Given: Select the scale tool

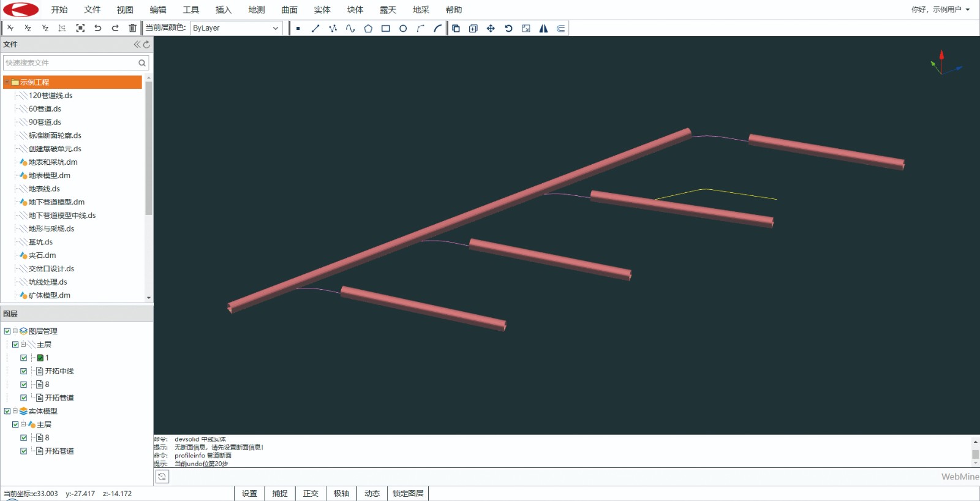Looking at the screenshot, I should (x=526, y=28).
